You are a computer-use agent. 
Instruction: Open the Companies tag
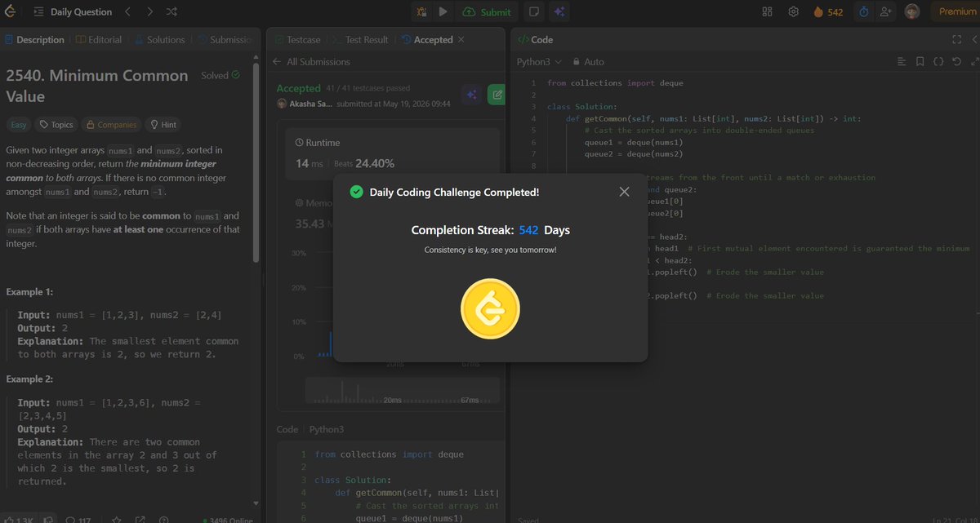[110, 125]
